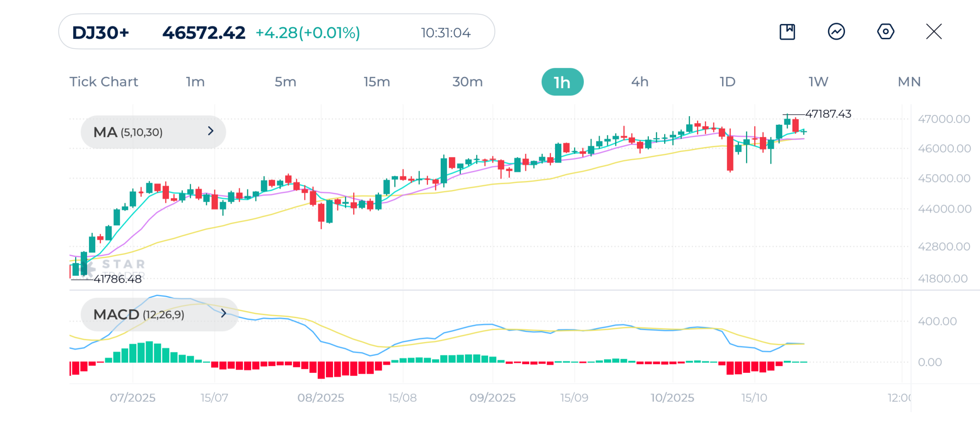Click the bookmark save icon

(787, 32)
